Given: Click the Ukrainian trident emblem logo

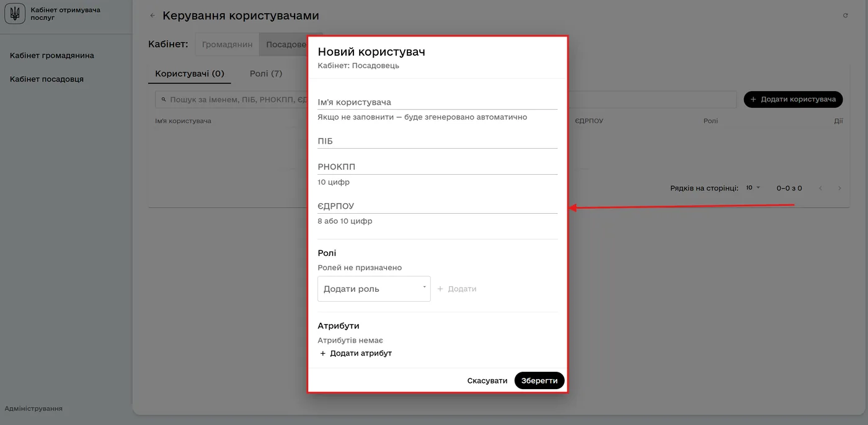Looking at the screenshot, I should [x=15, y=14].
